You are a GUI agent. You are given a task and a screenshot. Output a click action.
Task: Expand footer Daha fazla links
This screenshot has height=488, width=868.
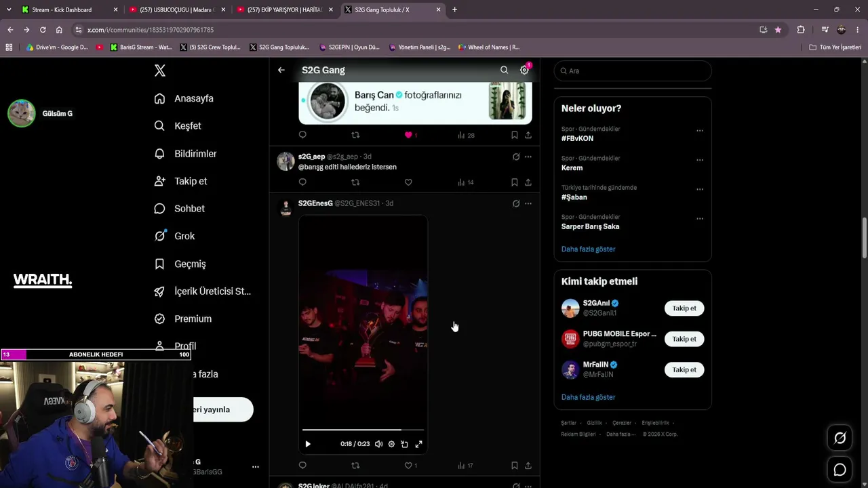tap(621, 434)
